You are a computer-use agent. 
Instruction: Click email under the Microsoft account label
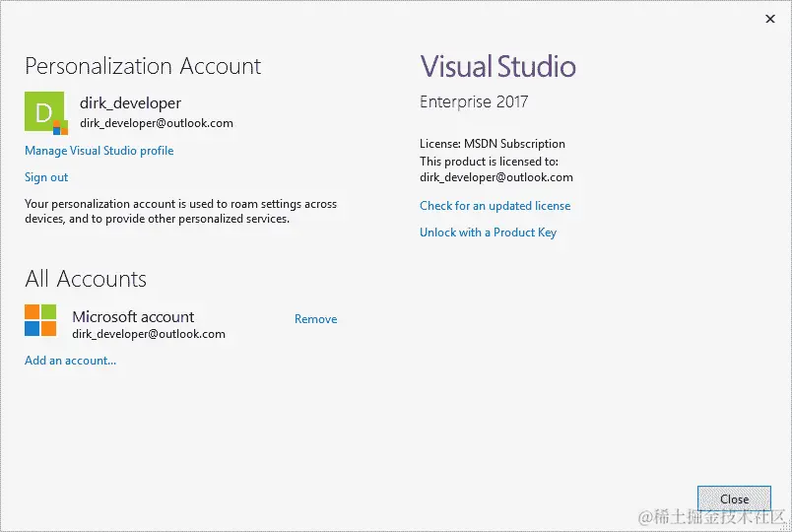pyautogui.click(x=149, y=334)
